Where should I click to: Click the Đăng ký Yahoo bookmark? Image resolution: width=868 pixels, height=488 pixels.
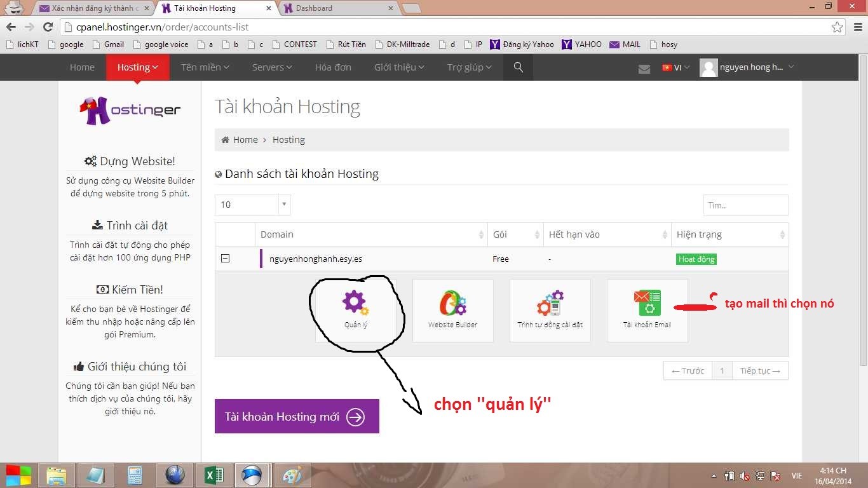522,44
